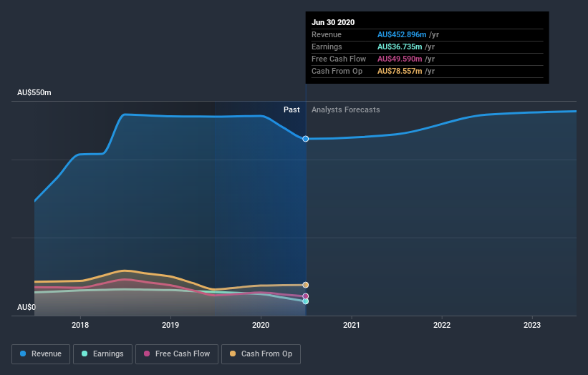Viewport: 588px width, 375px height.
Task: Click the AU$452.896m revenue value
Action: click(x=402, y=34)
